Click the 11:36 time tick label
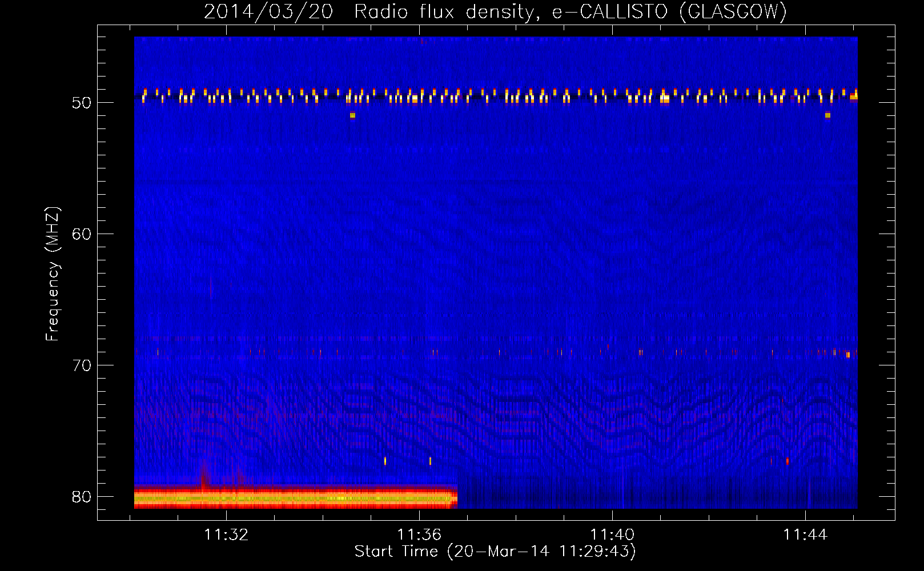 pos(420,535)
